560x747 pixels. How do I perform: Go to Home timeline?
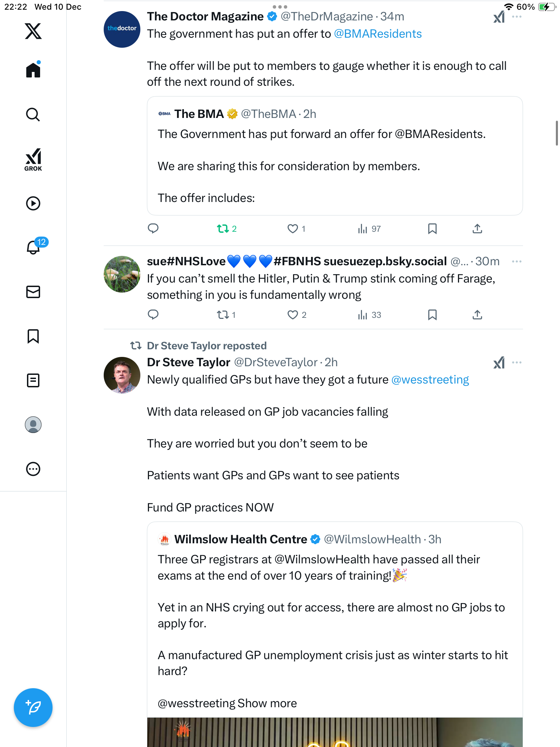click(33, 70)
